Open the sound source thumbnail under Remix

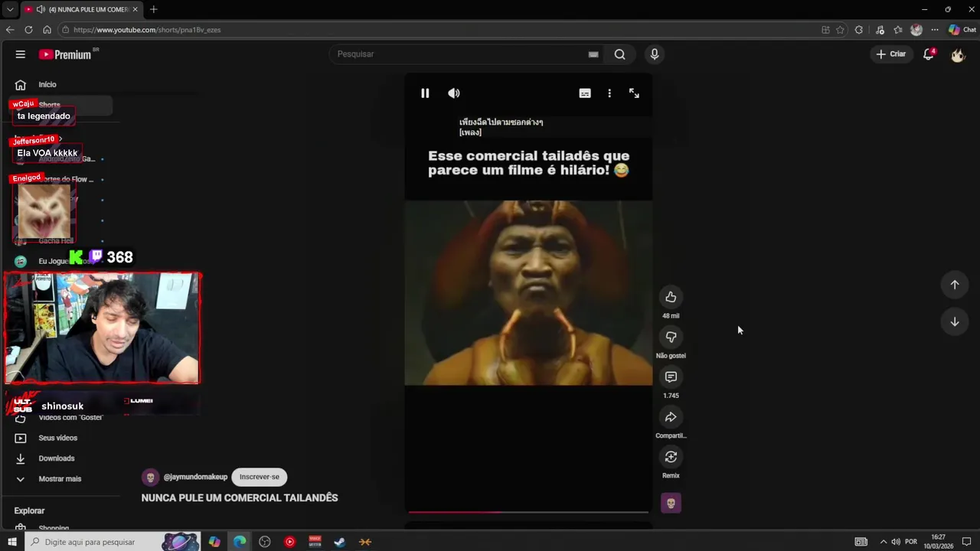point(671,503)
